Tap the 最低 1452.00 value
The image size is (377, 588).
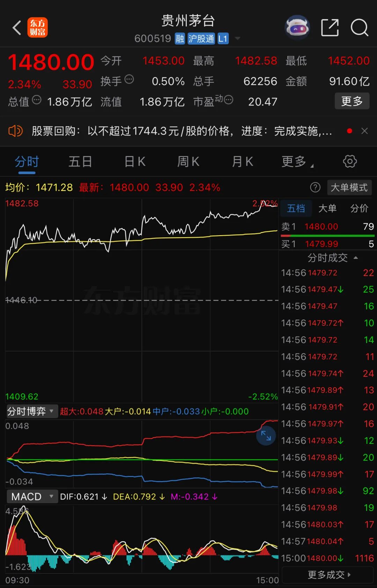348,61
